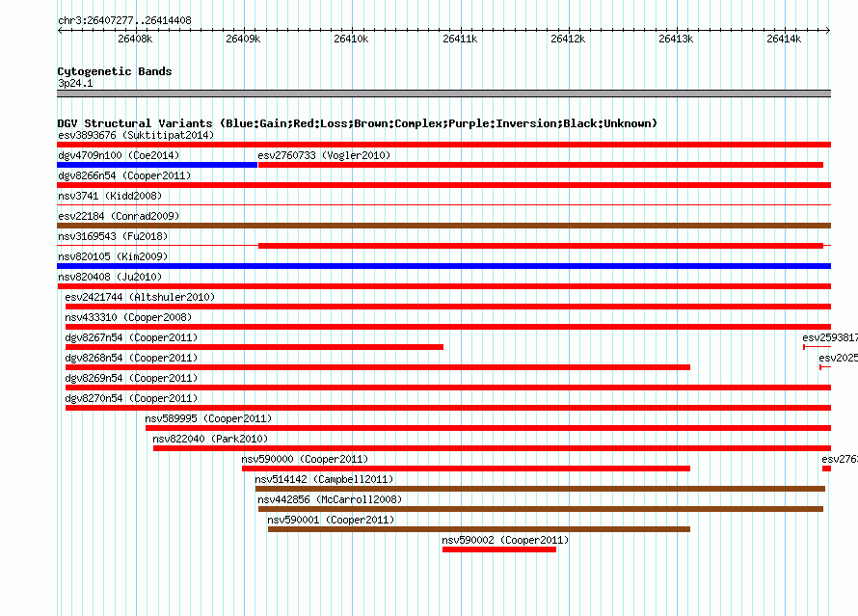858x616 pixels.
Task: Select variant esv2760733 (Vogler2010) label
Action: coord(324,155)
